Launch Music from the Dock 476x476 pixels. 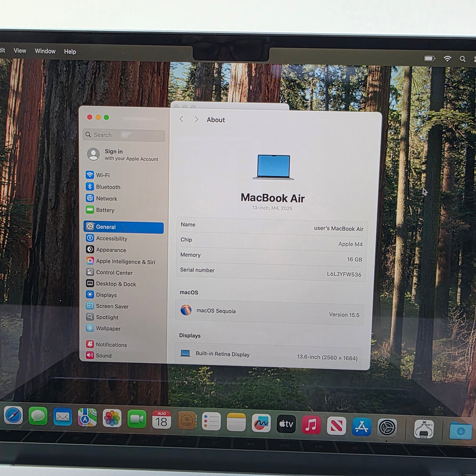311,425
